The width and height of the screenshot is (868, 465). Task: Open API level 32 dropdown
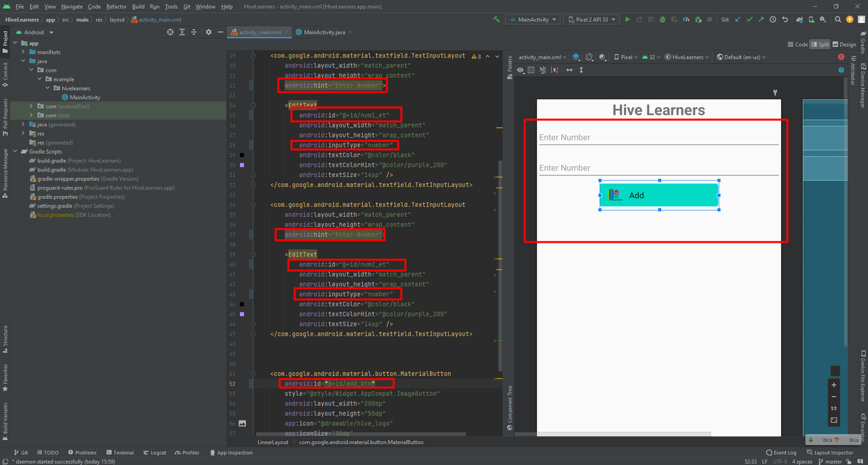[x=652, y=57]
